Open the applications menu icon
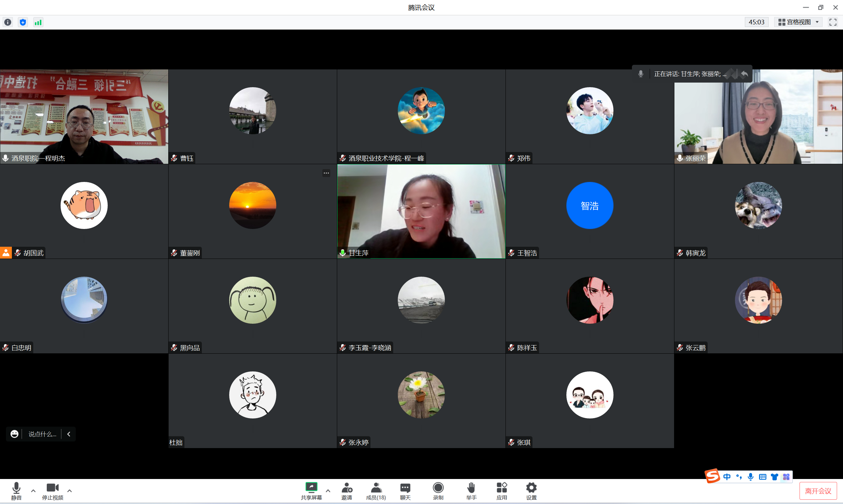Screen dimensions: 843x504 click(x=502, y=491)
